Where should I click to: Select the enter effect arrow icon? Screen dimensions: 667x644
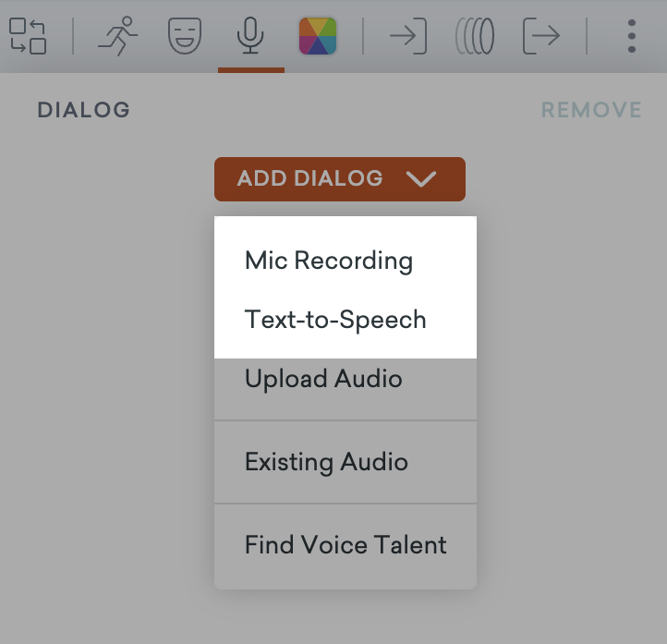[407, 35]
